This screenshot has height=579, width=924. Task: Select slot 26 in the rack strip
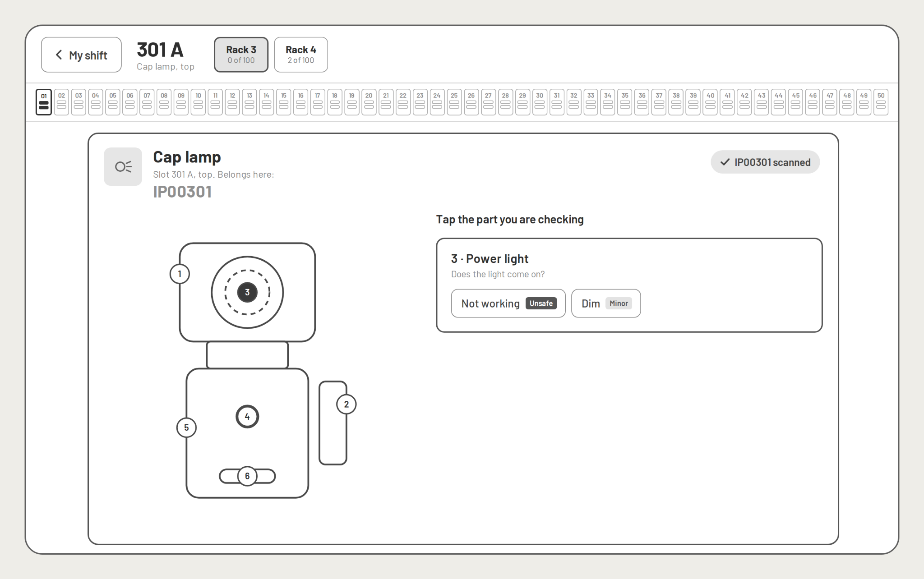[471, 102]
